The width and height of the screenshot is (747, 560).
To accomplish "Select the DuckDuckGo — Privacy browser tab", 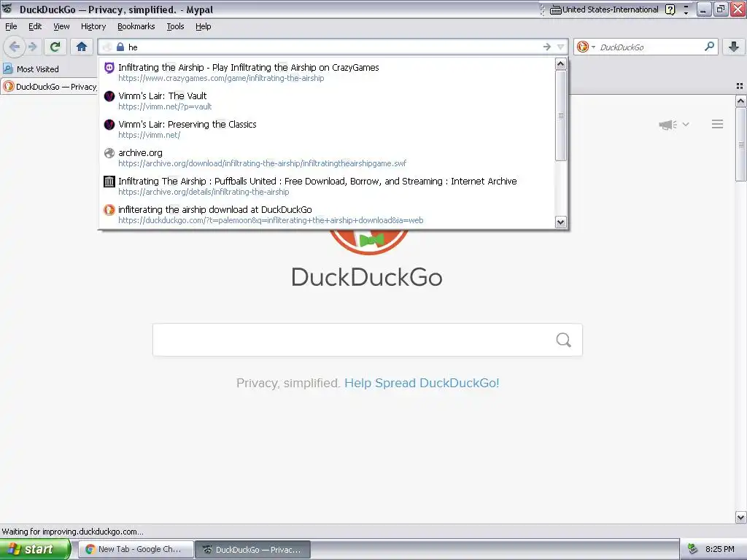I will pyautogui.click(x=49, y=86).
